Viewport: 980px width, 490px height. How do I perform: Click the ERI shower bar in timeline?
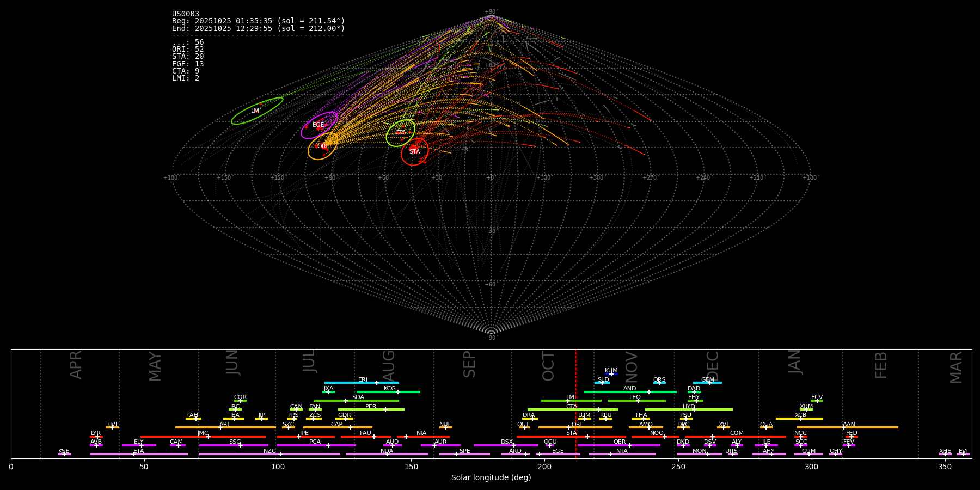coord(362,383)
